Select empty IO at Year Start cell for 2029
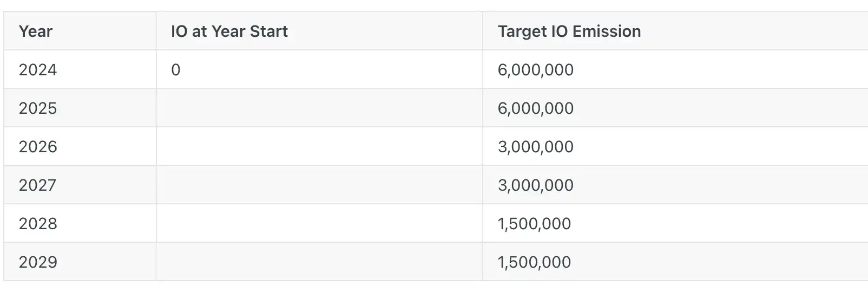The image size is (868, 285). click(x=319, y=262)
